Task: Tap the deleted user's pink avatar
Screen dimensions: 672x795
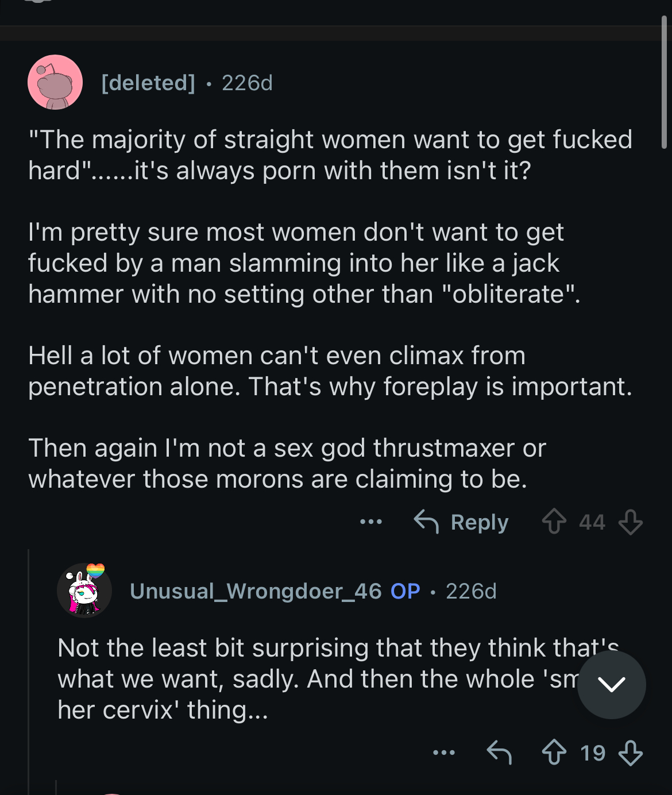Action: [55, 82]
